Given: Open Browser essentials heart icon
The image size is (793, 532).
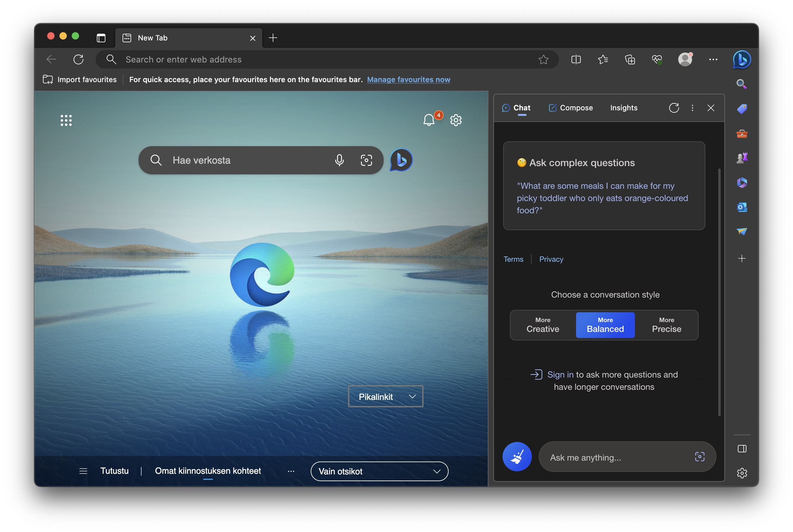Looking at the screenshot, I should coord(657,60).
